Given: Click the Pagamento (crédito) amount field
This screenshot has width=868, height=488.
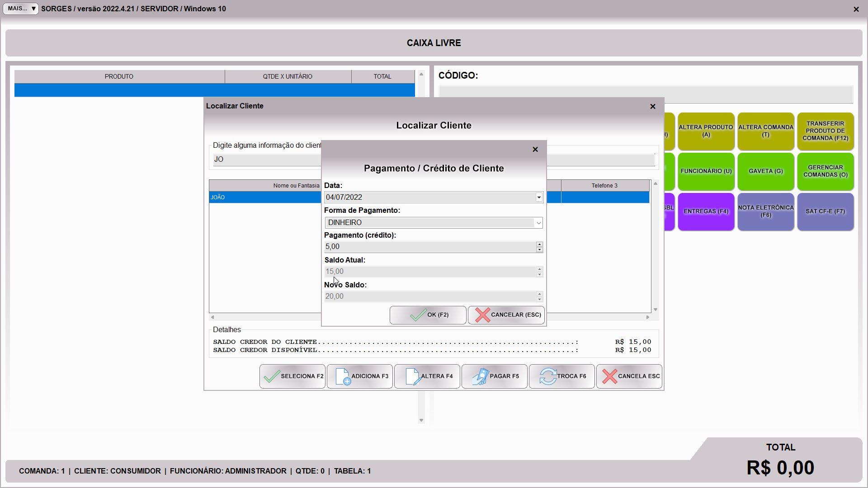Looking at the screenshot, I should (x=429, y=247).
